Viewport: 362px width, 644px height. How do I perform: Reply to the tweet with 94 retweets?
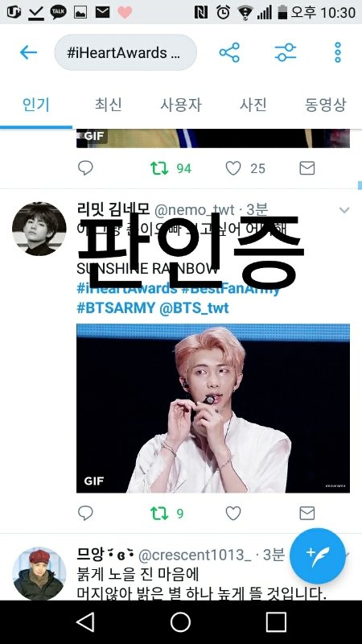point(85,168)
